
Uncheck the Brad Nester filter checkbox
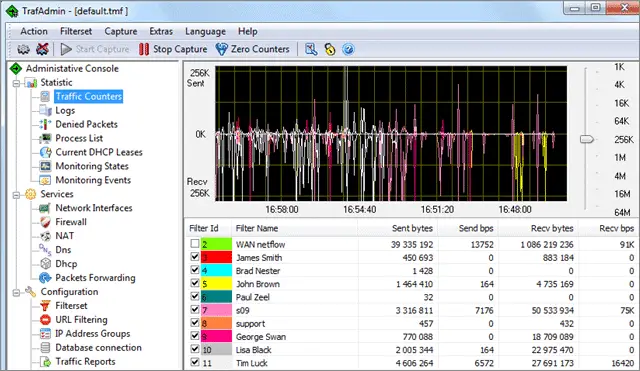click(x=195, y=270)
